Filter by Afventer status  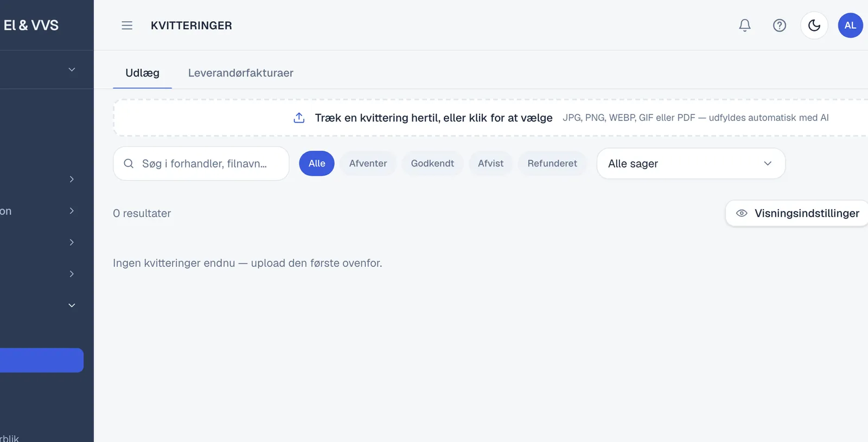tap(368, 163)
